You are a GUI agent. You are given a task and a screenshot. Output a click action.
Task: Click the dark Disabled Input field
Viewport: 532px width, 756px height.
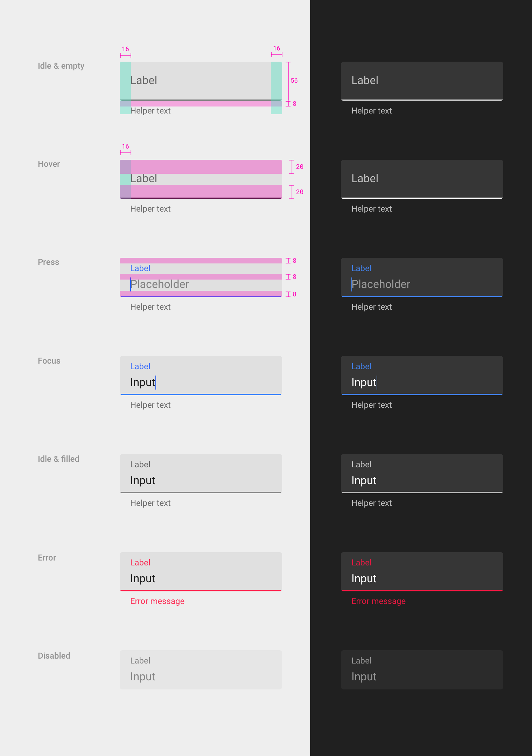pyautogui.click(x=422, y=670)
